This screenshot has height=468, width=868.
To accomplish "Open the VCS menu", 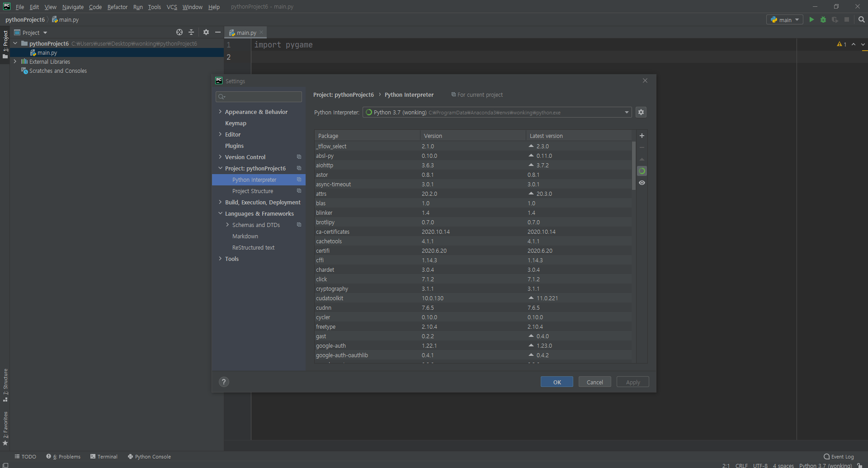I will [172, 7].
